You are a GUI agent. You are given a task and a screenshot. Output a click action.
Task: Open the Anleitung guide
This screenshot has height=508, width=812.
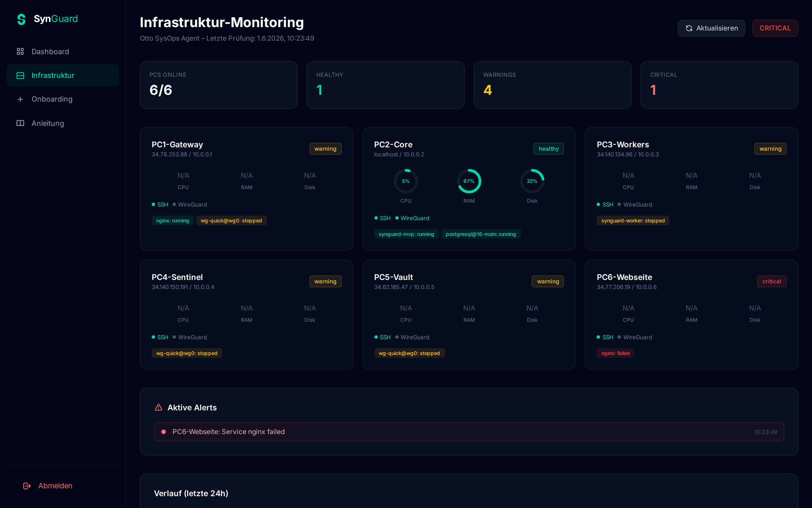63,123
